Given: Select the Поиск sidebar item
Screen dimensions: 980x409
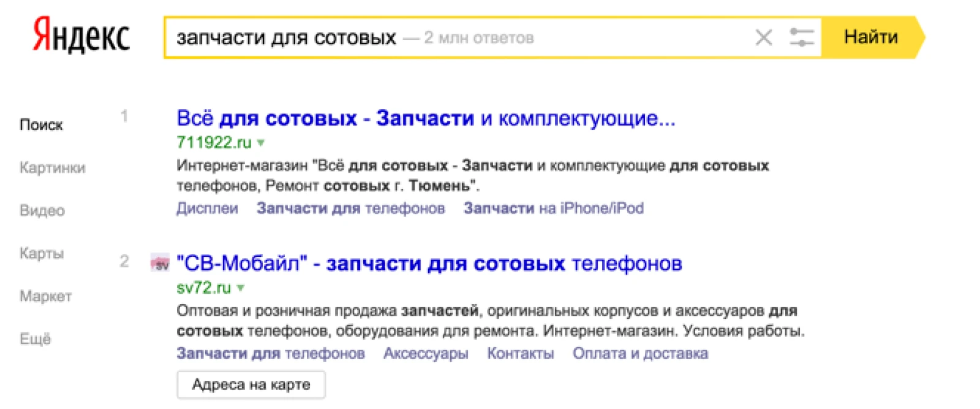Looking at the screenshot, I should coord(41,124).
